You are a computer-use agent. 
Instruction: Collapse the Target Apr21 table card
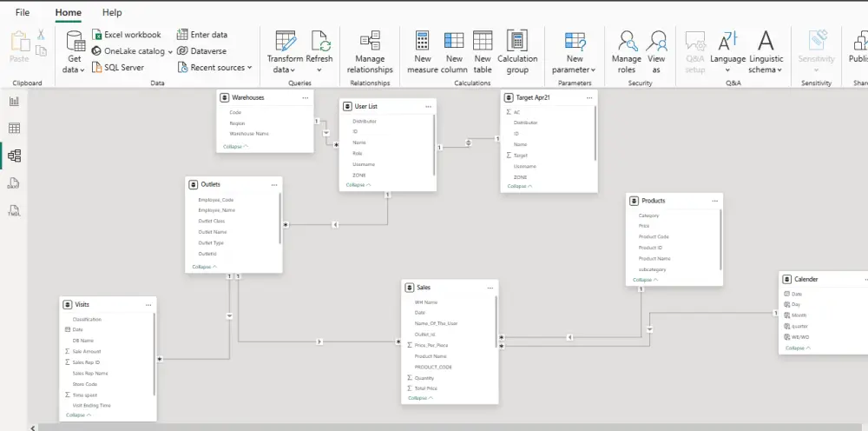click(x=520, y=186)
